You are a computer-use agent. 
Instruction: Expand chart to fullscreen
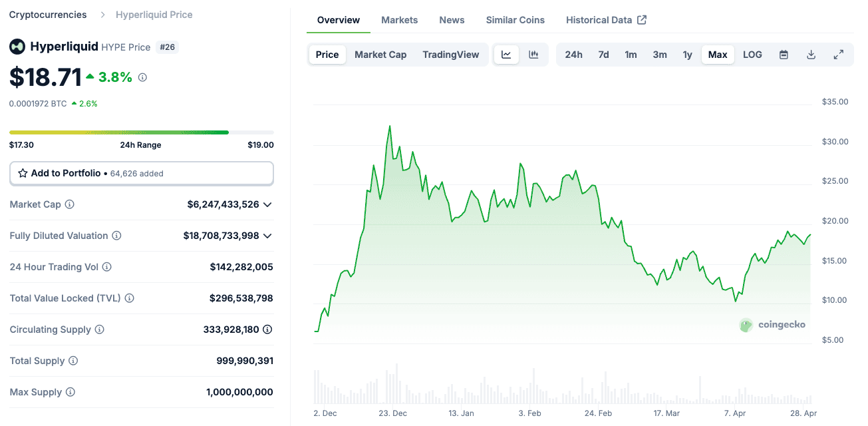tap(839, 55)
